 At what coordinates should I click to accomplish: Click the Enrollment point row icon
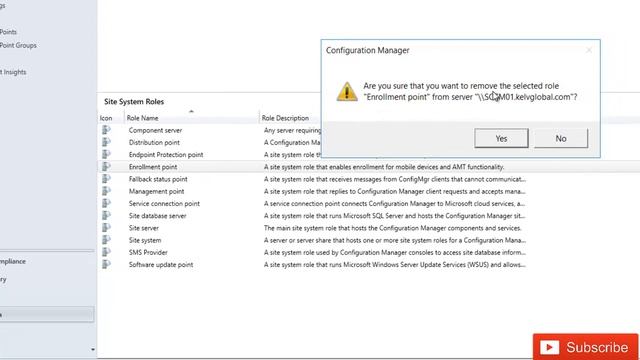106,167
